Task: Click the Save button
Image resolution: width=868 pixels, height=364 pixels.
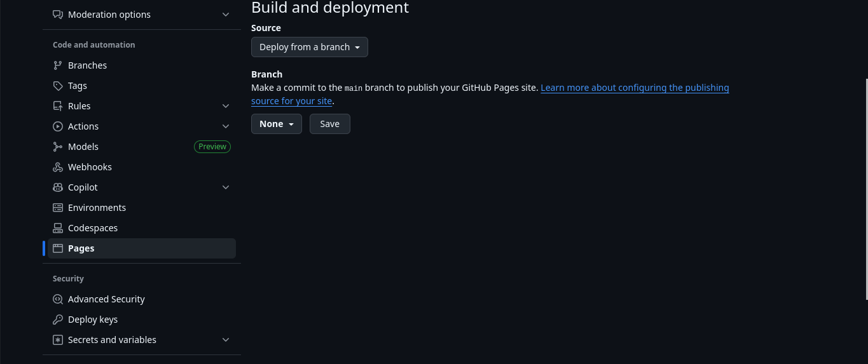Action: pyautogui.click(x=330, y=124)
